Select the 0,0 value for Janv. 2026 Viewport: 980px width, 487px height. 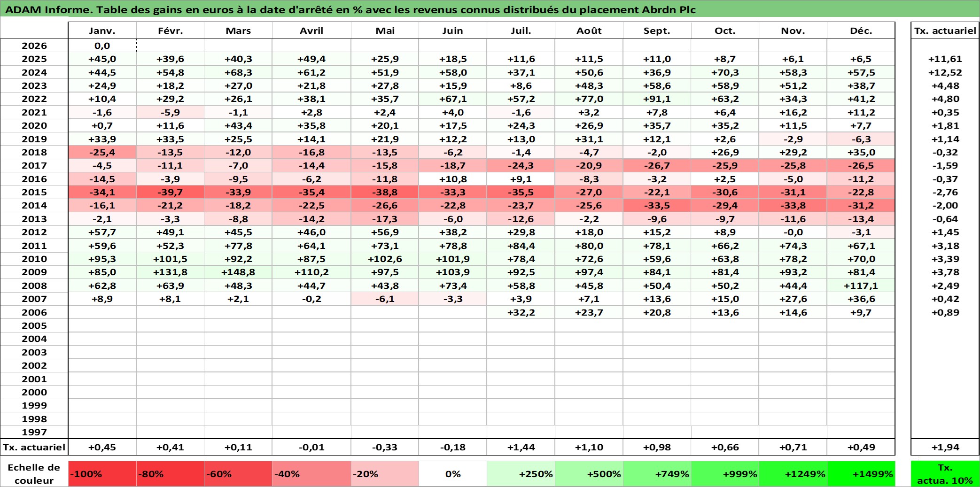click(102, 46)
